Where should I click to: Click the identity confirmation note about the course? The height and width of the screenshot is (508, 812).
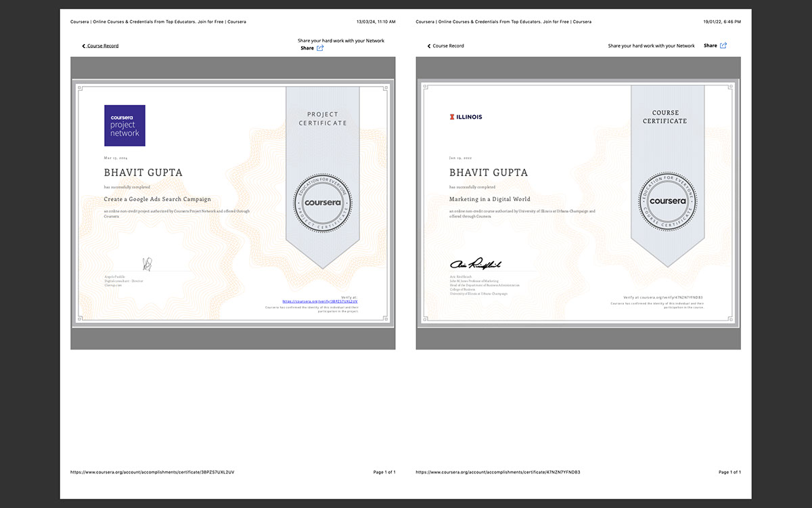[657, 305]
